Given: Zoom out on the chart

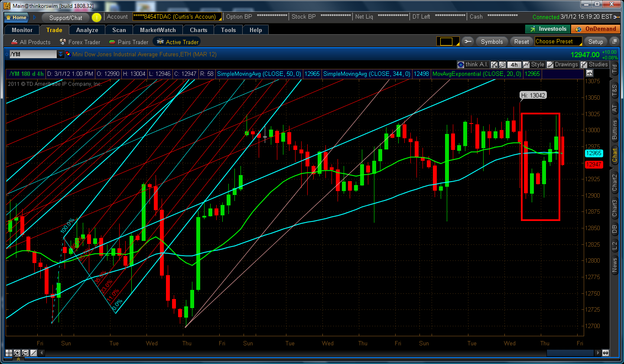Looking at the screenshot, I should 25,353.
